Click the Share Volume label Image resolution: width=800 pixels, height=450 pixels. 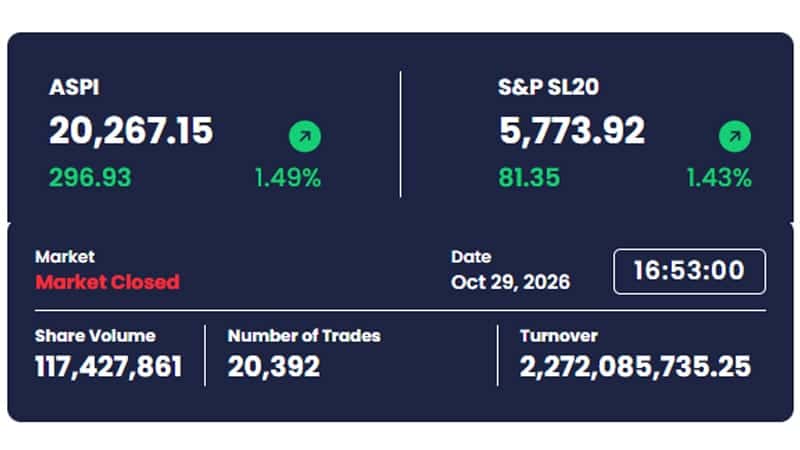point(95,336)
